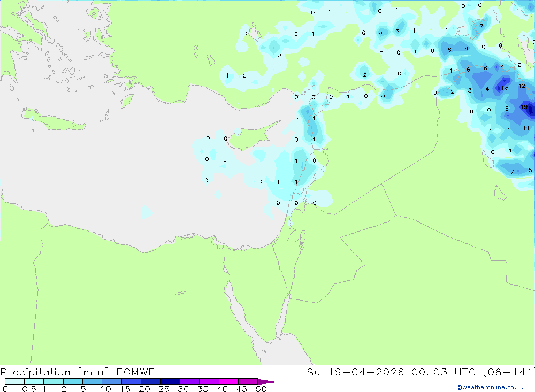Click the "25" legend scale label
Viewport: 535px width, 392px height.
click(164, 389)
